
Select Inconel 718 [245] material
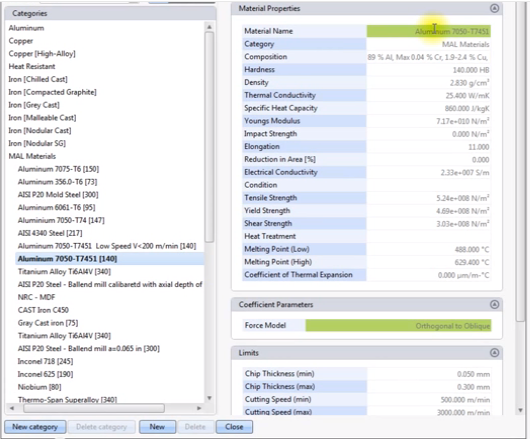45,362
